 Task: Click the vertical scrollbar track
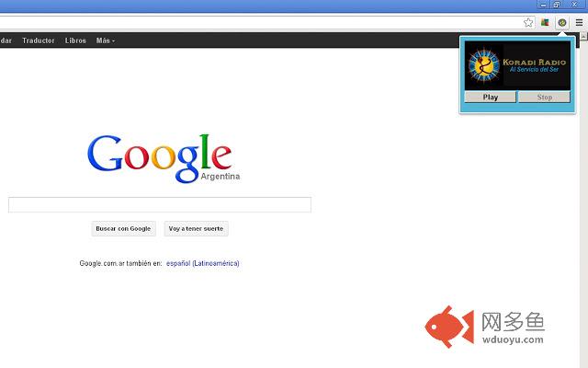(583, 202)
